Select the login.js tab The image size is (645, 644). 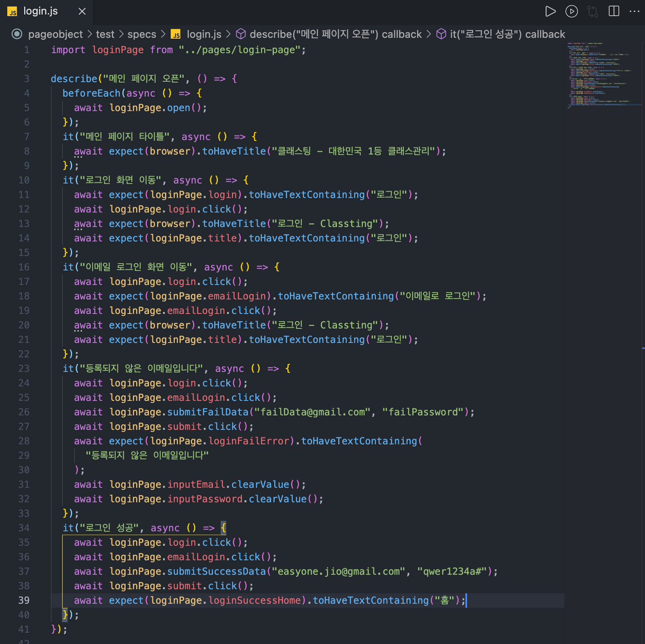pos(47,11)
